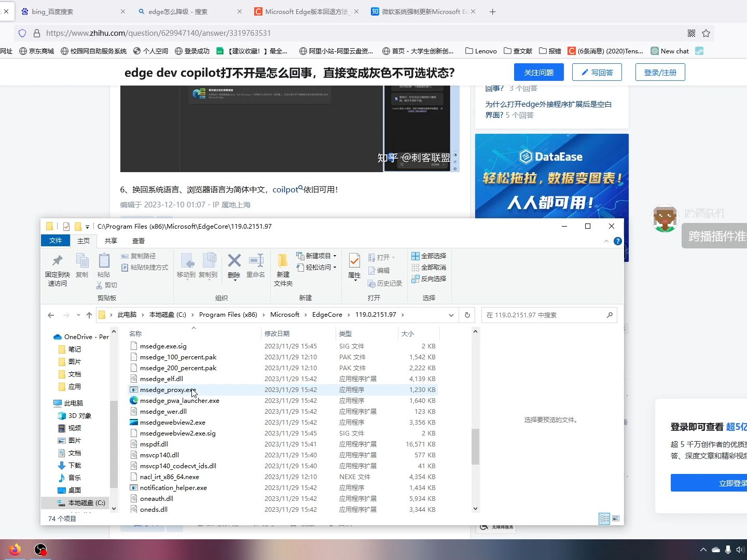Click the search box for 119.0.2151.97
Viewport: 747px width, 560px height.
point(549,315)
